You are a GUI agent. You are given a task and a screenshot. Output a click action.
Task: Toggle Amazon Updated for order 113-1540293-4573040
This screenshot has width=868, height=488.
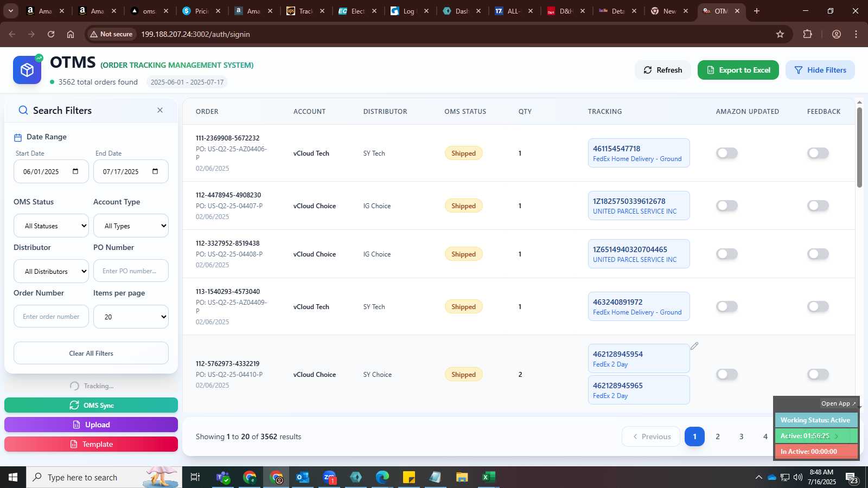click(727, 306)
